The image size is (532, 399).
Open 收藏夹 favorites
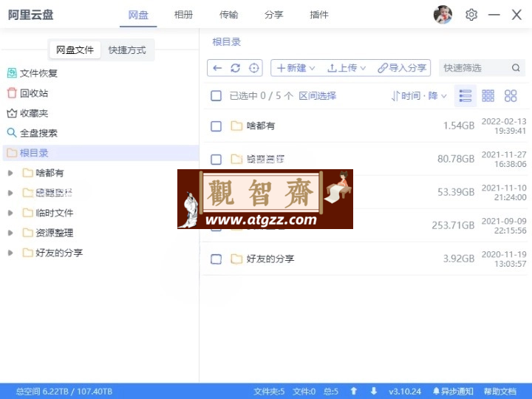pos(27,113)
